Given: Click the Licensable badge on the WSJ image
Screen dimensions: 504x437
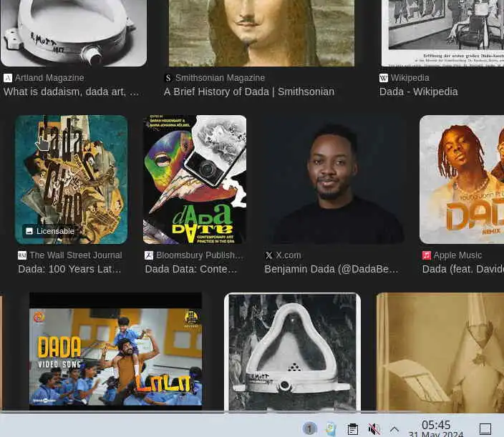Looking at the screenshot, I should 50,231.
